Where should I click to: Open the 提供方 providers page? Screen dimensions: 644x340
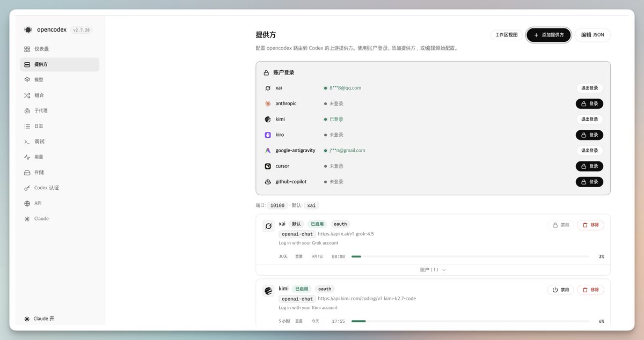tap(60, 64)
